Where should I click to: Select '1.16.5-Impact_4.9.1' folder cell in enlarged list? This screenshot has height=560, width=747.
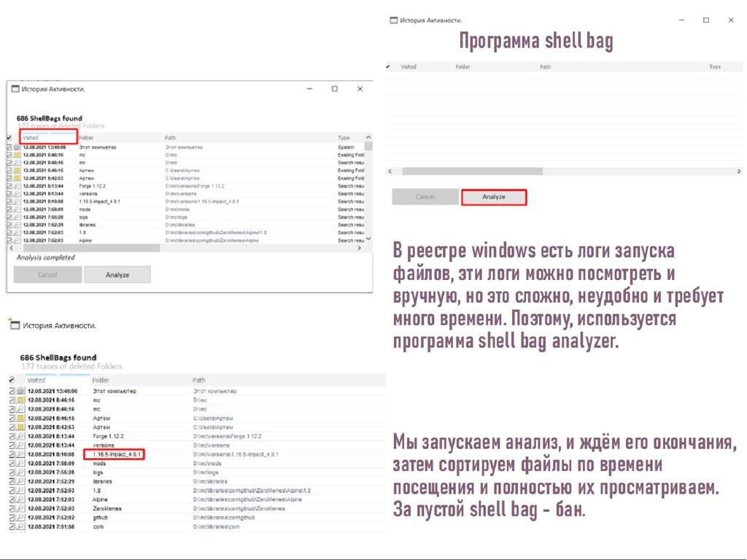coord(117,454)
